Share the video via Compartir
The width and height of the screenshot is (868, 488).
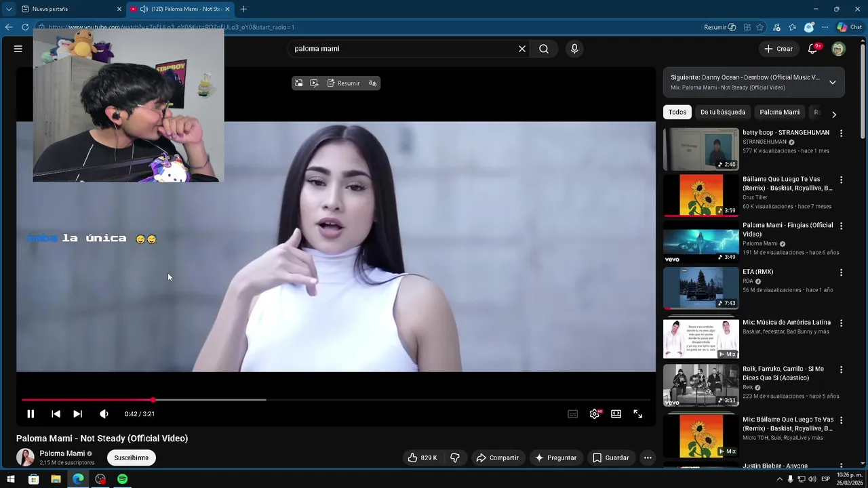click(x=498, y=458)
